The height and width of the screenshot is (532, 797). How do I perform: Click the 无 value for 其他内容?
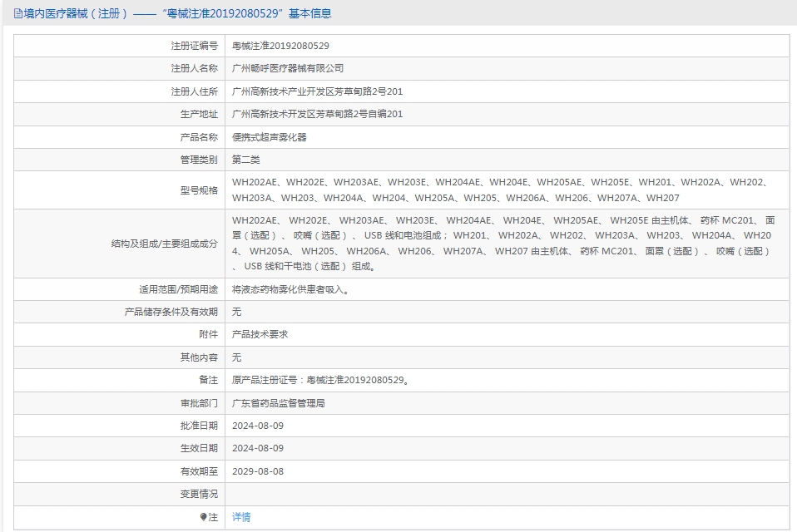tap(236, 357)
